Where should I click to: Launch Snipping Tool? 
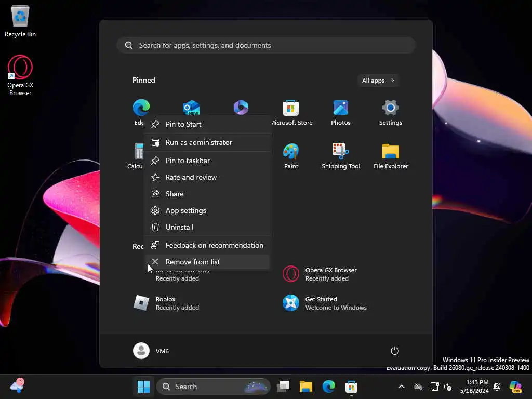pyautogui.click(x=341, y=156)
